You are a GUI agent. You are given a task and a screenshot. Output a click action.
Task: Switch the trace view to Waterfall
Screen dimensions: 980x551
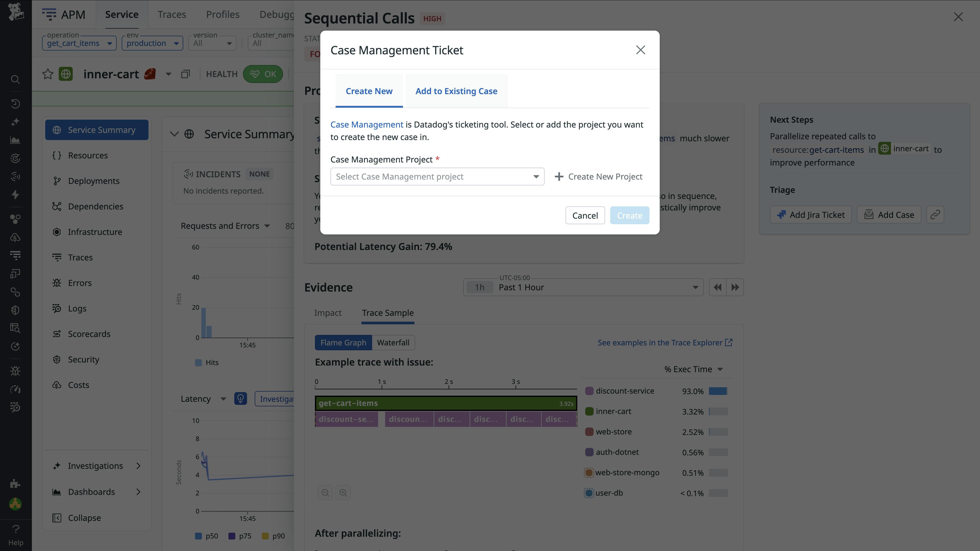(x=393, y=342)
